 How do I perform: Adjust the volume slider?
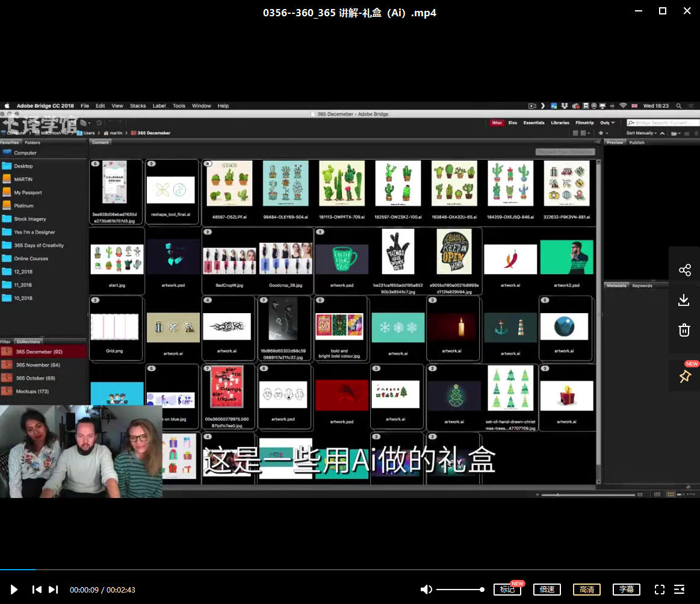click(459, 590)
